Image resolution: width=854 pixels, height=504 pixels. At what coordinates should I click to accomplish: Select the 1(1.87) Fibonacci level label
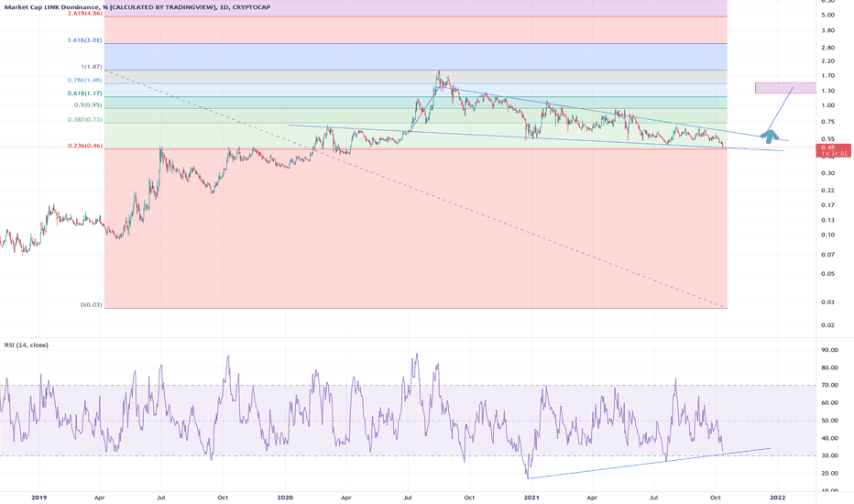[92, 67]
